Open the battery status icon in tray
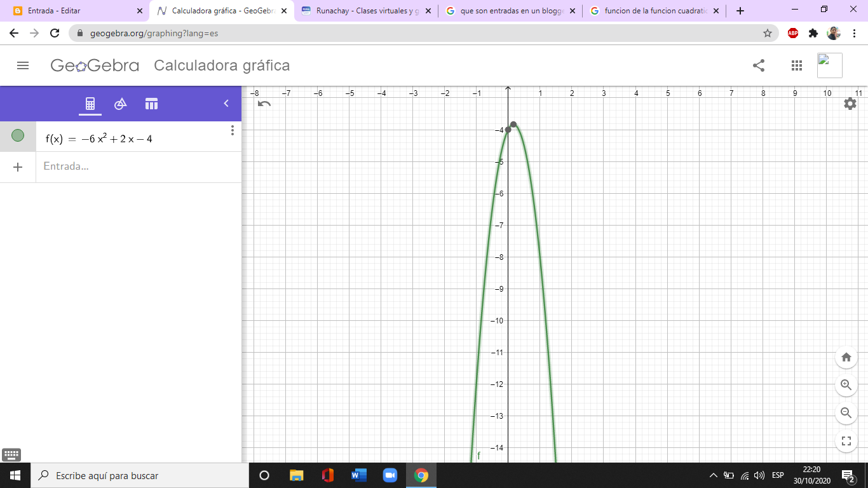 729,475
